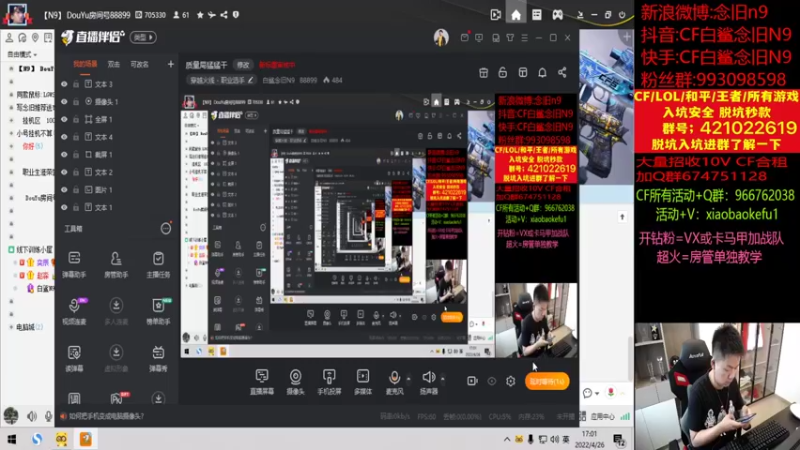Select the 文本 4 layer row
Image resolution: width=800 pixels, height=450 pixels.
point(117,137)
